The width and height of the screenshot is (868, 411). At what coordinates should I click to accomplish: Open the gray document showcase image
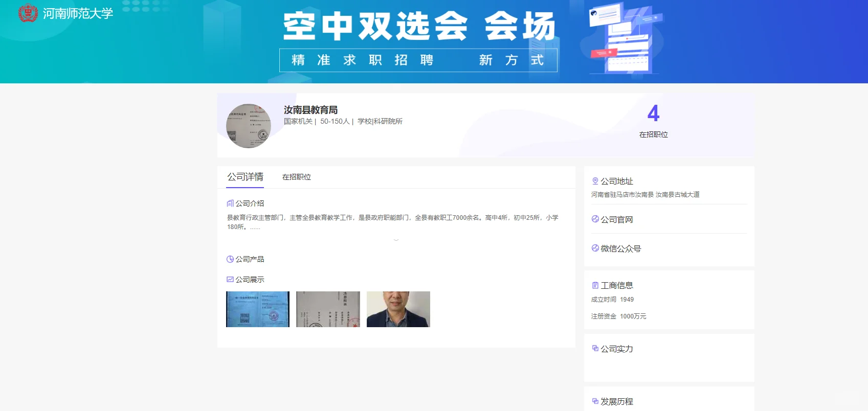click(328, 309)
